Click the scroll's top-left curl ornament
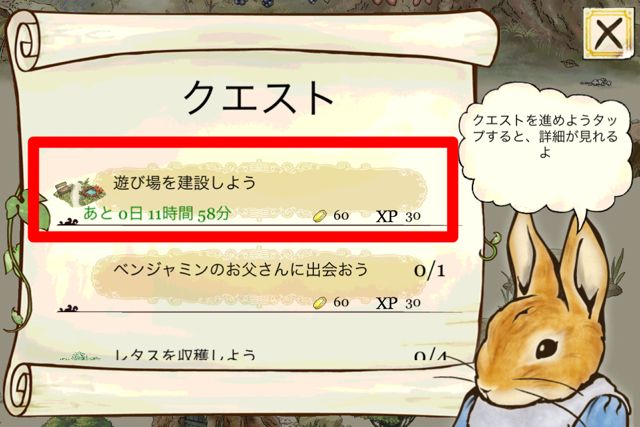The width and height of the screenshot is (640, 427). 27,41
